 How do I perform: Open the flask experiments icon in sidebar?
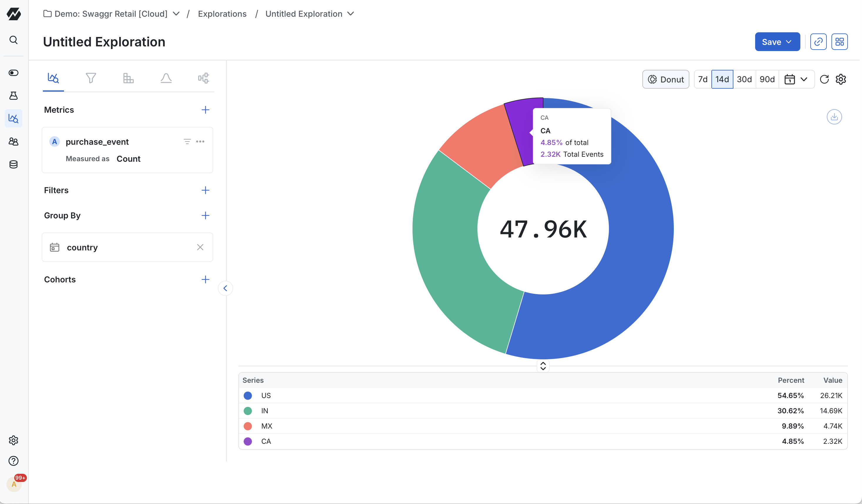pyautogui.click(x=13, y=96)
